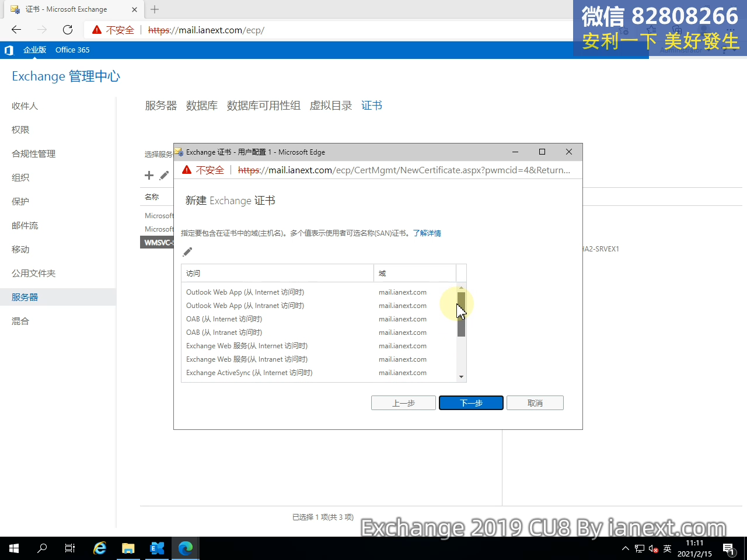This screenshot has height=560, width=747.
Task: Maximize the certificate dialog window
Action: pos(542,152)
